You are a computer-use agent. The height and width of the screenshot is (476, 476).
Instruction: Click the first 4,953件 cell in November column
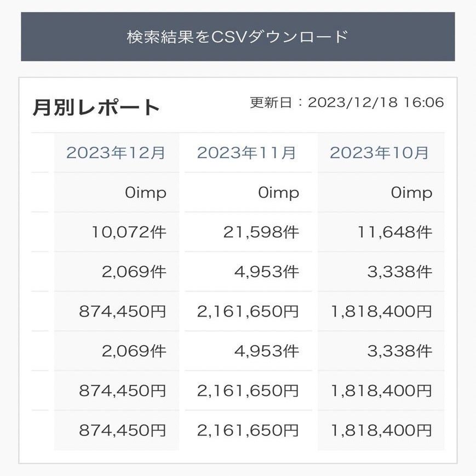248,272
